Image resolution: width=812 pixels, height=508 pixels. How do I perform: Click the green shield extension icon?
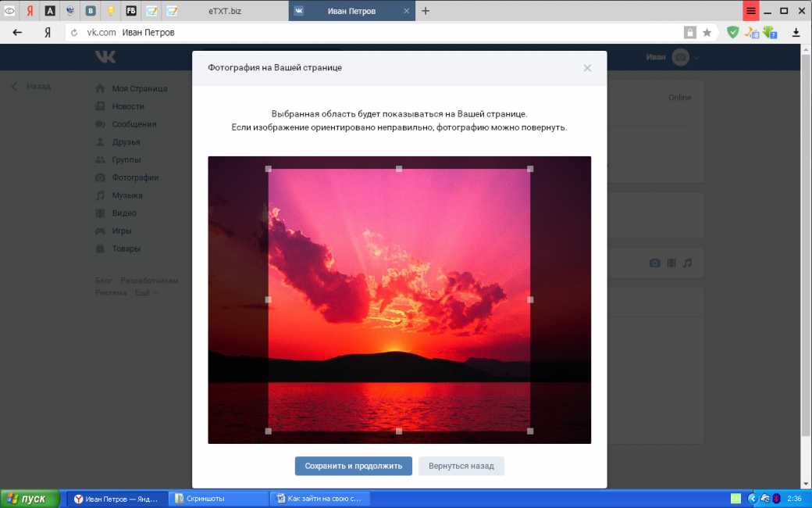(732, 33)
